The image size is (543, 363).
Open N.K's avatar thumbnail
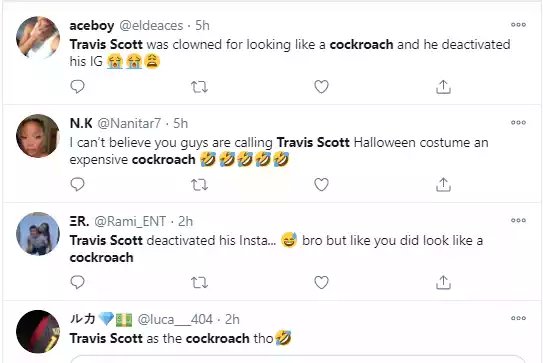38,136
